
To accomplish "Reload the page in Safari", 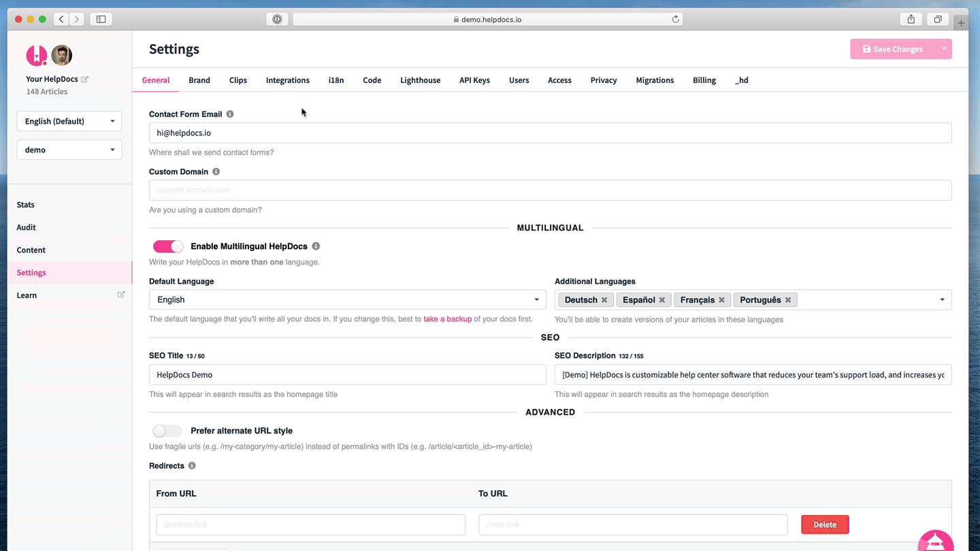I will pos(675,19).
